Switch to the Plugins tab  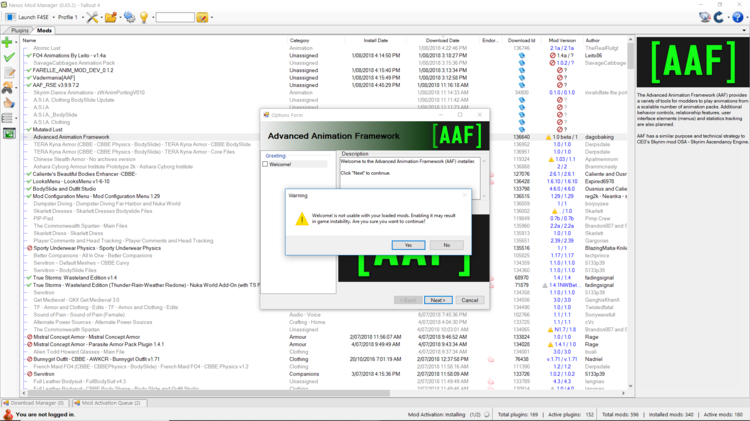20,30
